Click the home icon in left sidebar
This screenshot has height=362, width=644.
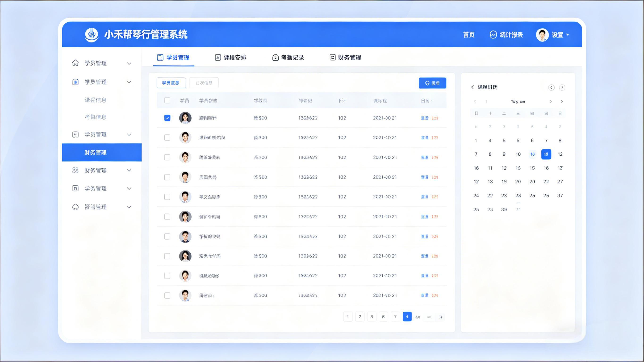[x=75, y=63]
